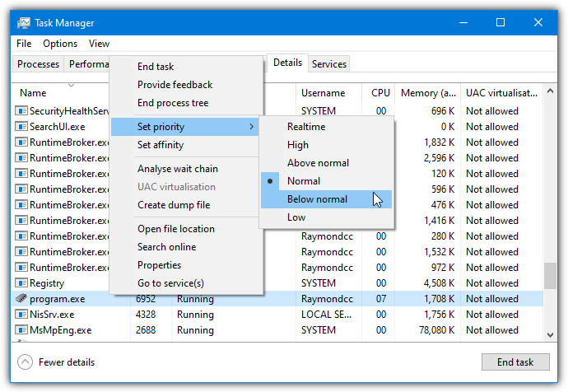Click the vertical scrollbar thumb
This screenshot has width=568, height=392.
[x=550, y=276]
